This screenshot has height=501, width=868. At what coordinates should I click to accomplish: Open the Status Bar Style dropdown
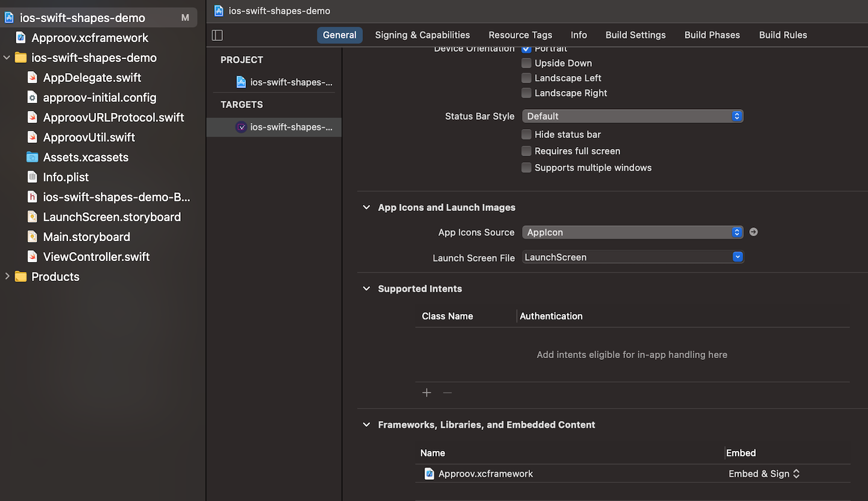pos(632,116)
